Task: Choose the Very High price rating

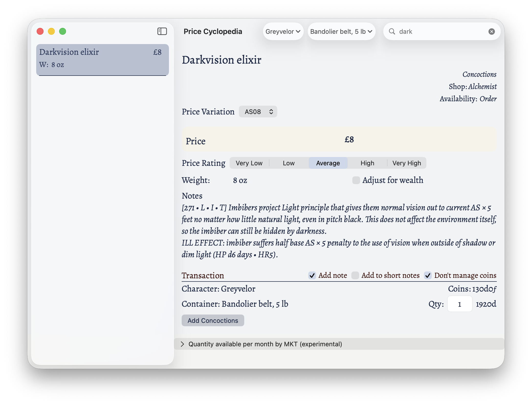Action: point(407,163)
